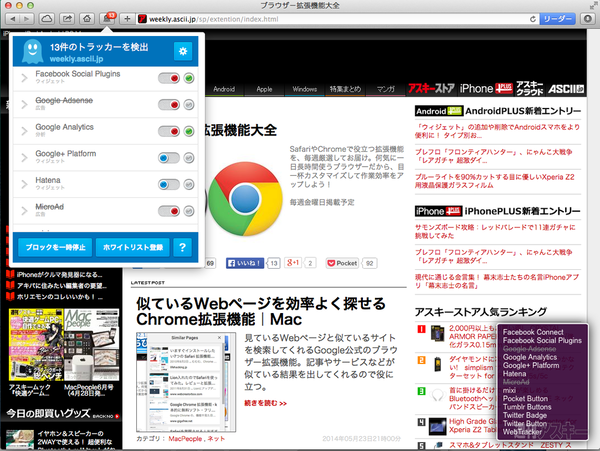Open the Android navigation tab
Viewport: 600px width, 451px height.
pyautogui.click(x=224, y=89)
